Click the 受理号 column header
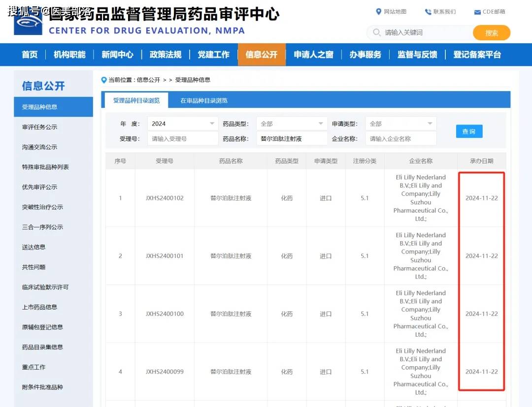This screenshot has height=407, width=532. [x=165, y=161]
